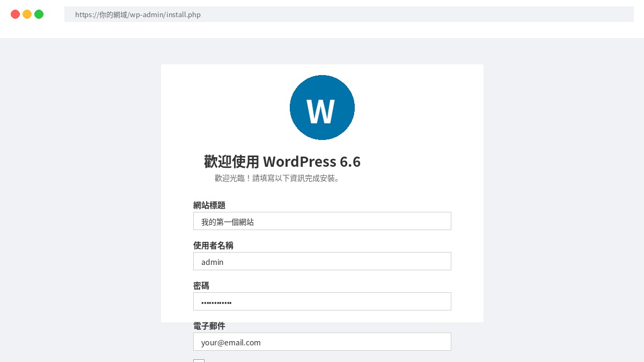Click the 使用者名稱 label

213,245
